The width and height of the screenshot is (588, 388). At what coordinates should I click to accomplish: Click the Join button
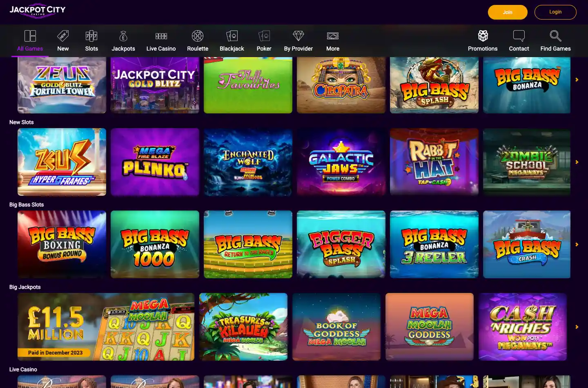click(508, 12)
